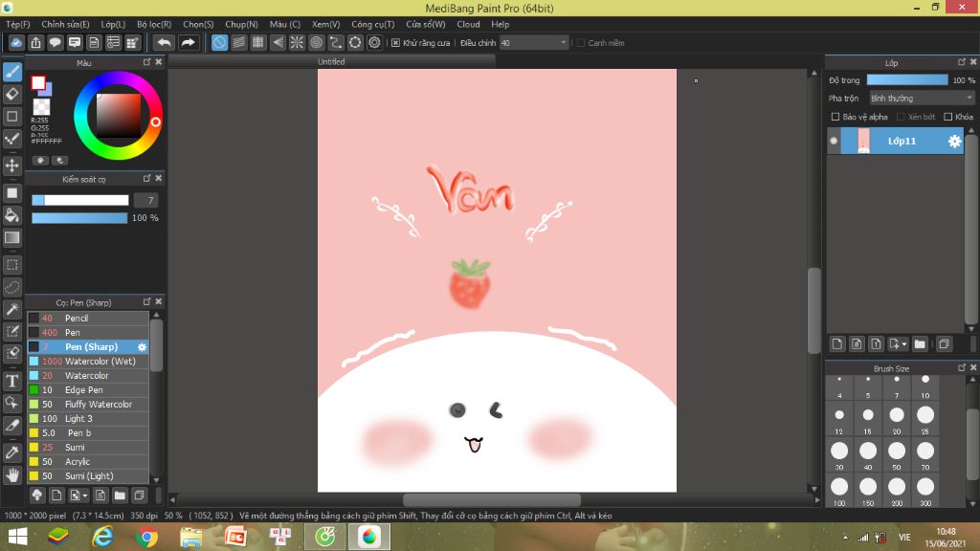
Task: Adjust brush size slider
Action: [x=80, y=200]
